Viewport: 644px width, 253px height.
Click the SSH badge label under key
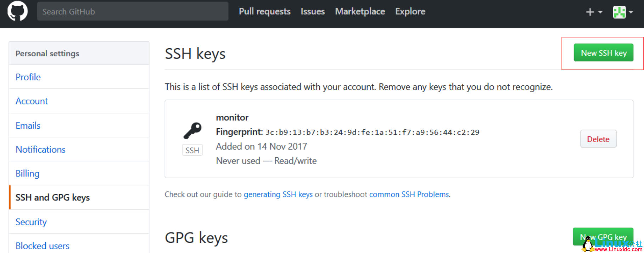192,150
